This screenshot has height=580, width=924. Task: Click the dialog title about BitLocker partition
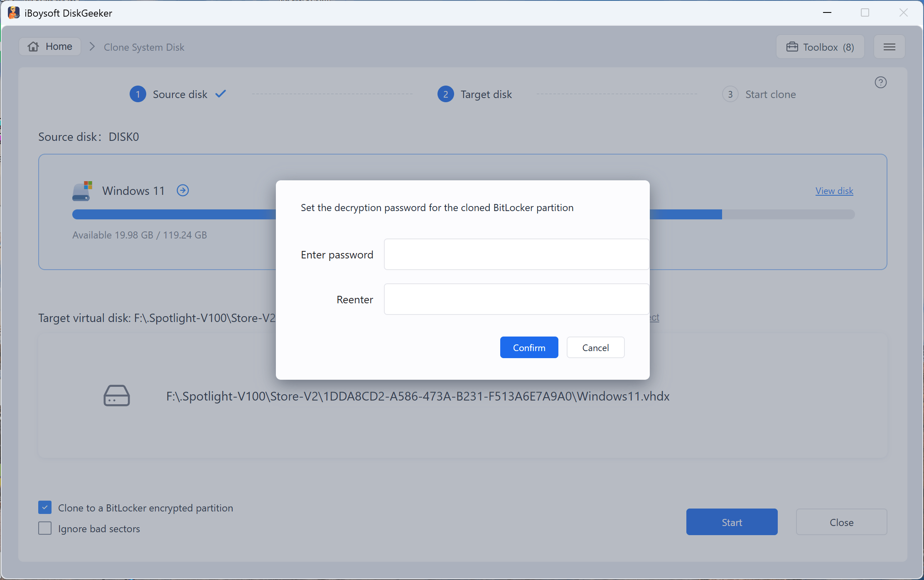point(437,207)
